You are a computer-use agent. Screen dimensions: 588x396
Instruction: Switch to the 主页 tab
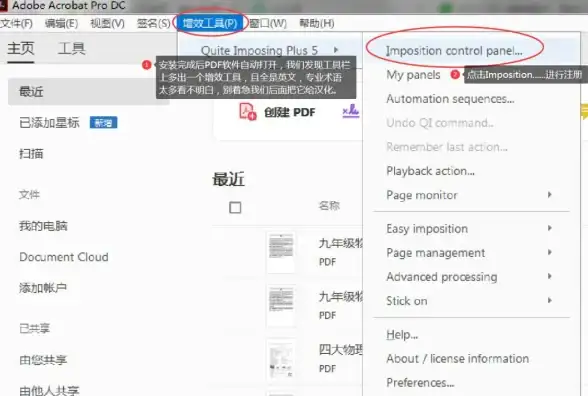click(21, 49)
